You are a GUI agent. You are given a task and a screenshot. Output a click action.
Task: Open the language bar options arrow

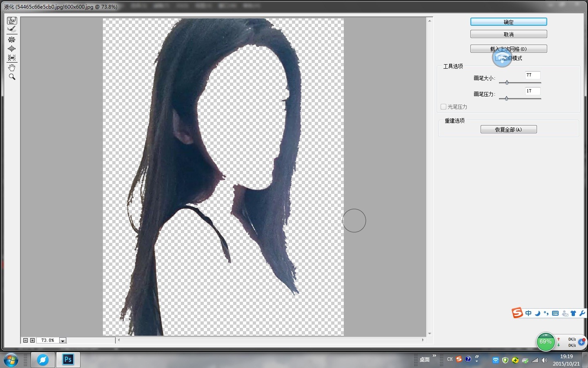coord(477,362)
